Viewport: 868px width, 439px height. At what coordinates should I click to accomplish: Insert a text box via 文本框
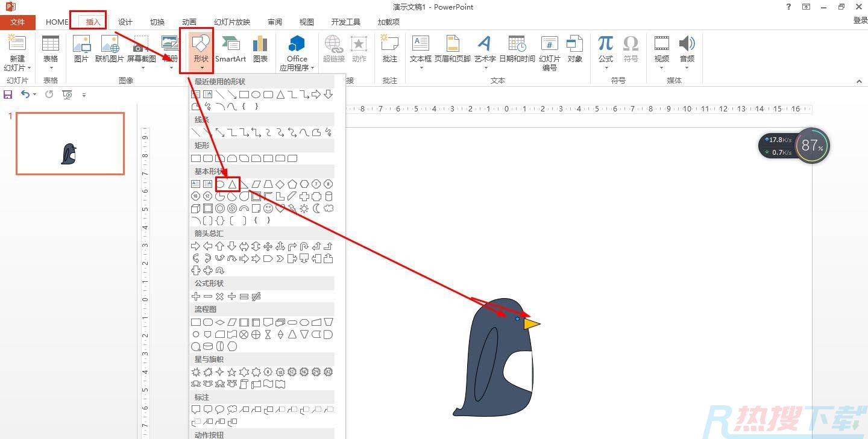click(420, 49)
